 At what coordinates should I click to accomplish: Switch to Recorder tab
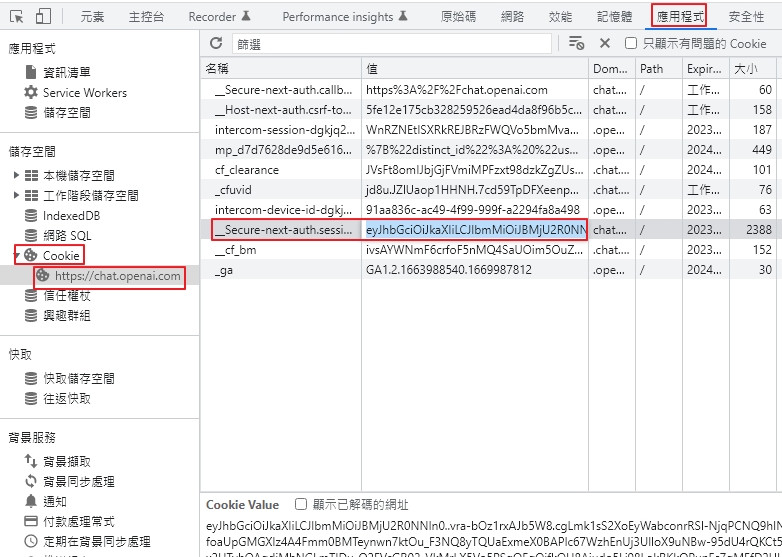pyautogui.click(x=219, y=17)
